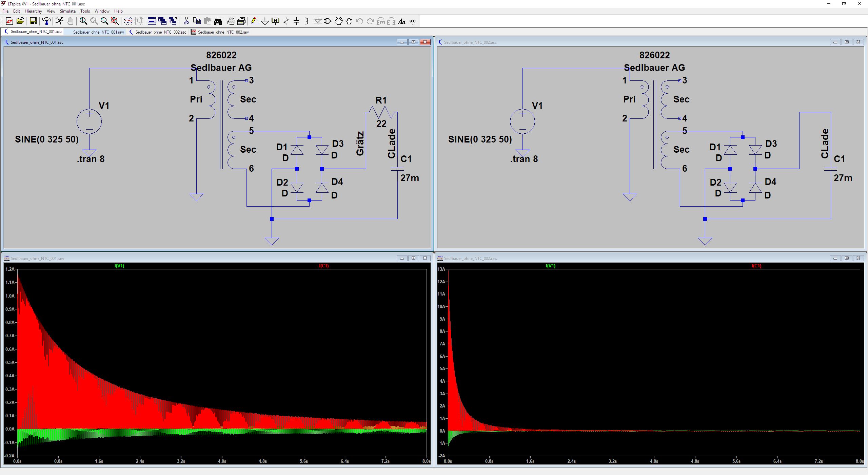The image size is (868, 475).
Task: Switch to Sedlbauer_ohne_NTC_002.asc tab
Action: (x=158, y=32)
